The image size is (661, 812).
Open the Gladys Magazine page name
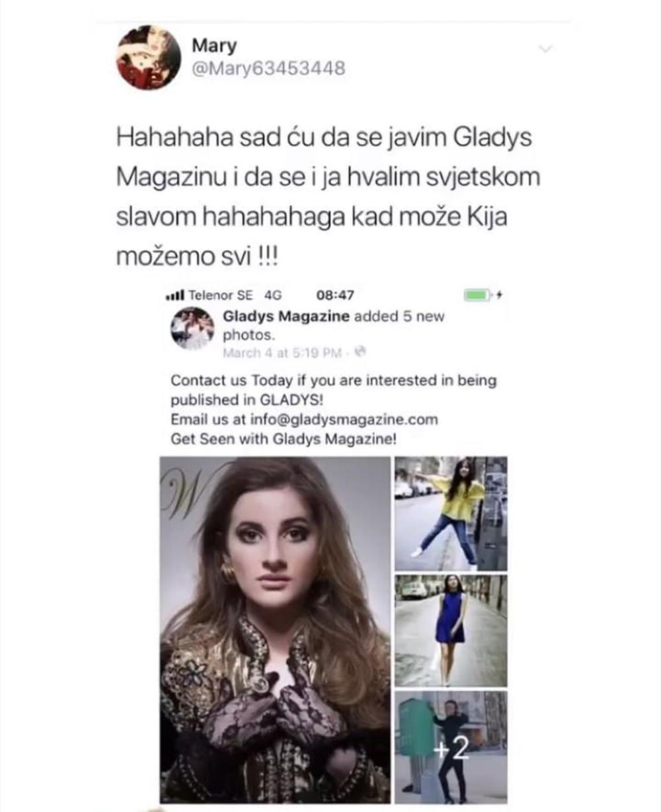tap(286, 316)
